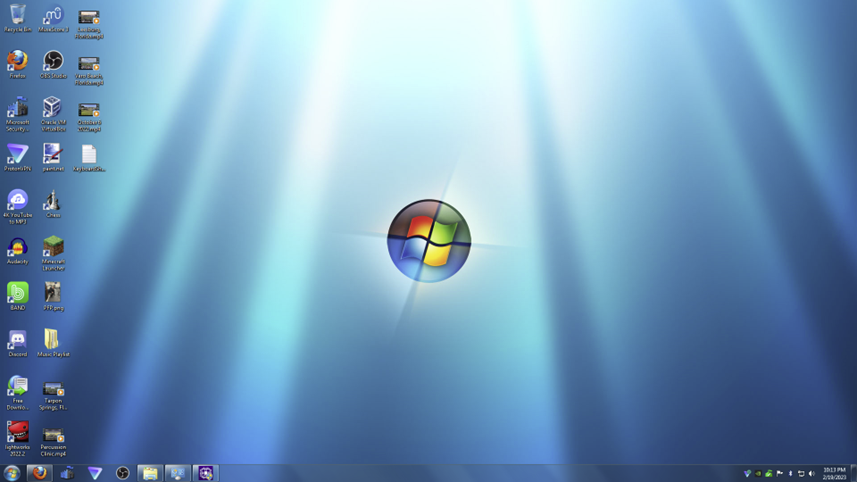Select the Audacity desktop icon
Screen dimensions: 857x482
(17, 247)
